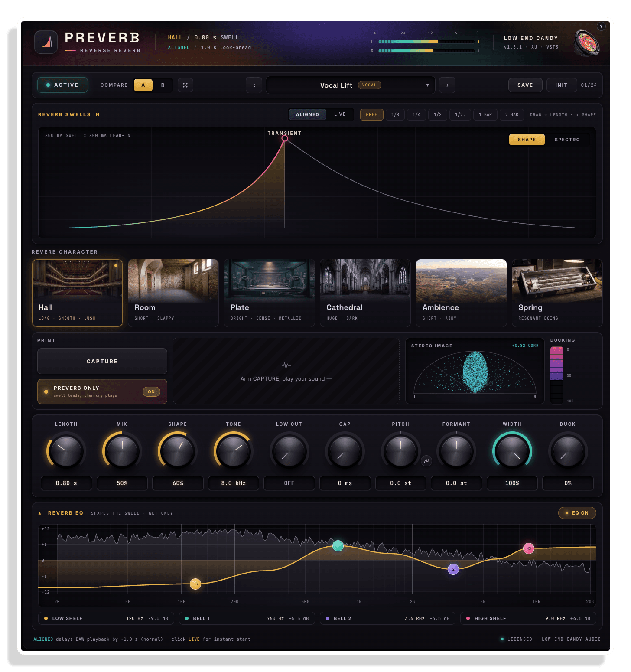Click the 8.0 kHz tone value field
The width and height of the screenshot is (631, 672).
pos(234,483)
